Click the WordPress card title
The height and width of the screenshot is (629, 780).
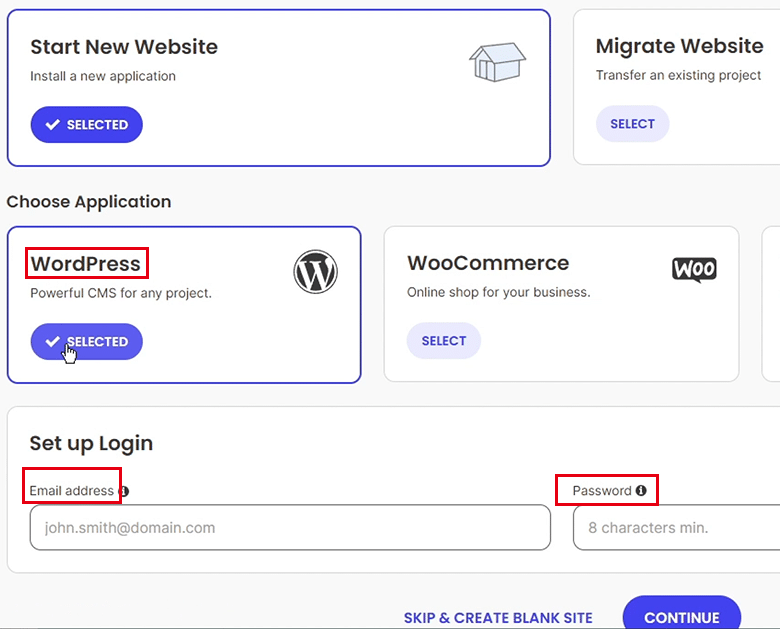86,264
